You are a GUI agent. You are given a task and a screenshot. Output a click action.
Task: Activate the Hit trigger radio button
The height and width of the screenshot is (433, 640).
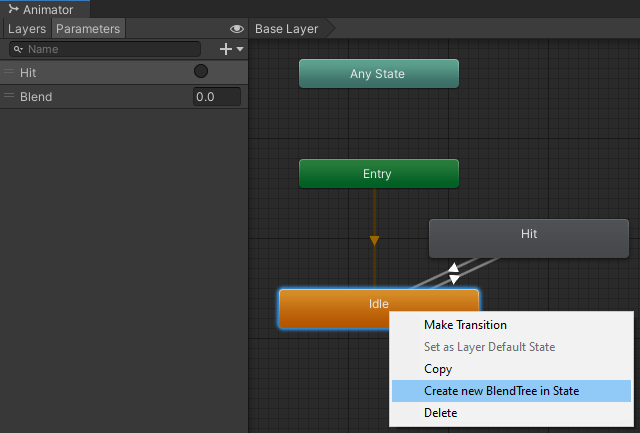coord(201,72)
